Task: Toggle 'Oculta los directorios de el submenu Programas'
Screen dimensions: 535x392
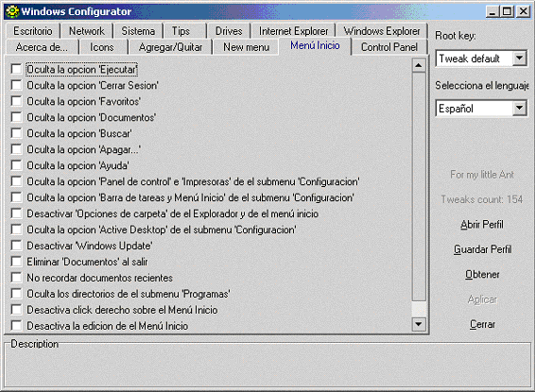Action: 16,294
